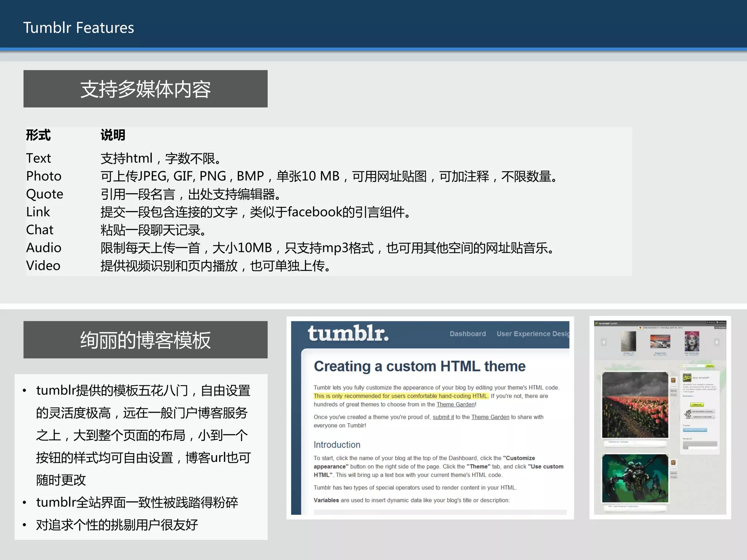Click bullet 'tumblr全站界面一致性被践踏得粉碎'
Image resolution: width=747 pixels, height=560 pixels.
click(137, 502)
